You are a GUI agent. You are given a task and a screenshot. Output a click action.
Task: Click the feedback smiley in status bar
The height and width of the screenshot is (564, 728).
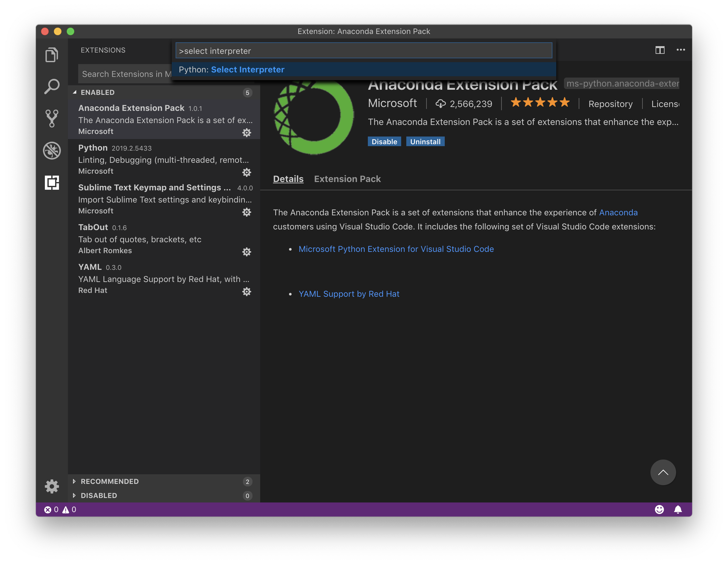(x=659, y=509)
